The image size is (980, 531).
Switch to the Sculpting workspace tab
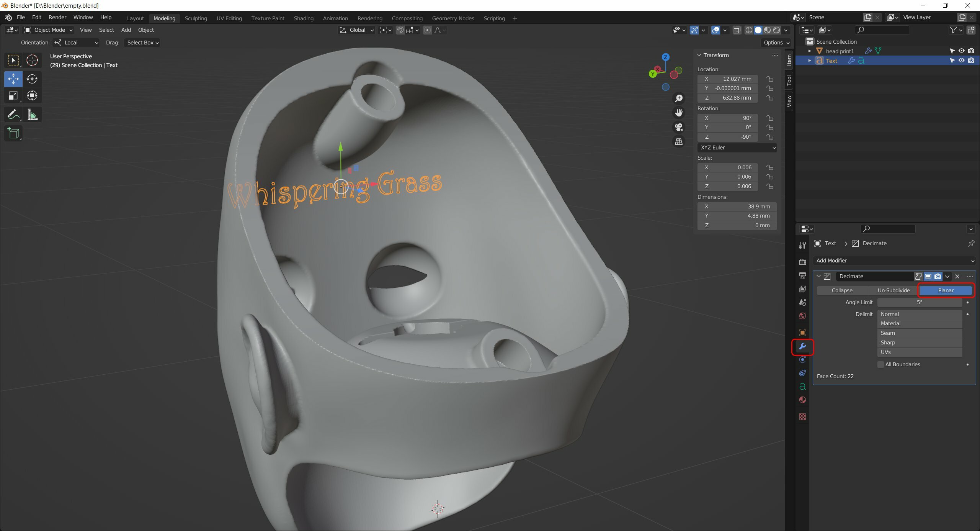196,18
